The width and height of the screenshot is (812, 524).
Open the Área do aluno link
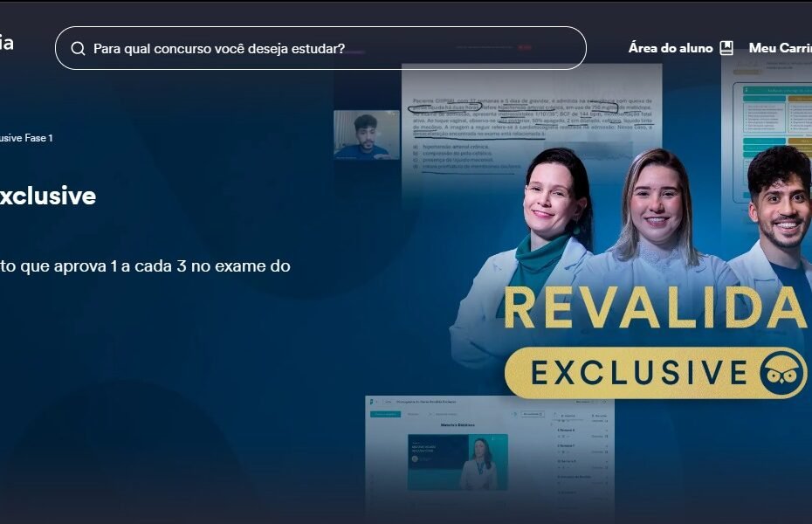point(671,48)
